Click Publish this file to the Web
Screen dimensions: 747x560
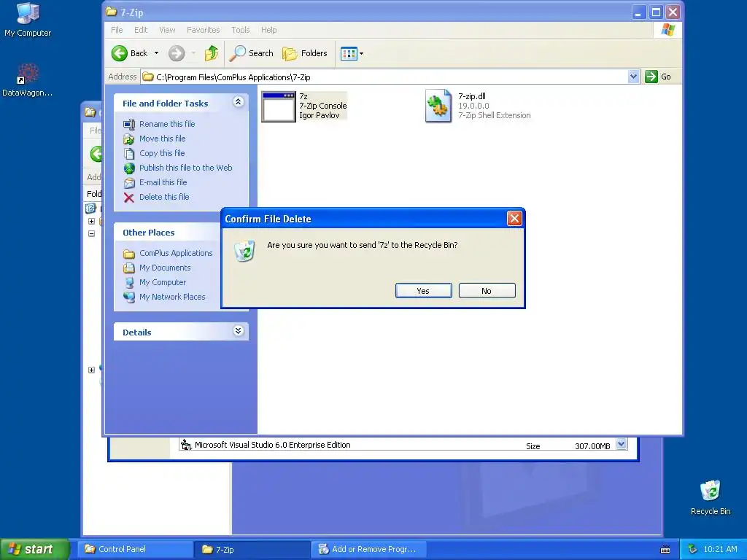click(186, 168)
